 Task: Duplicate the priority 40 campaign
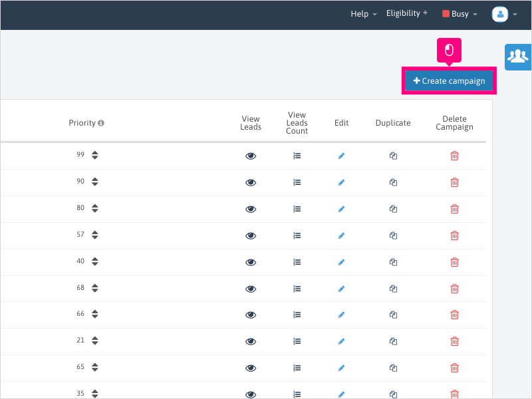393,262
